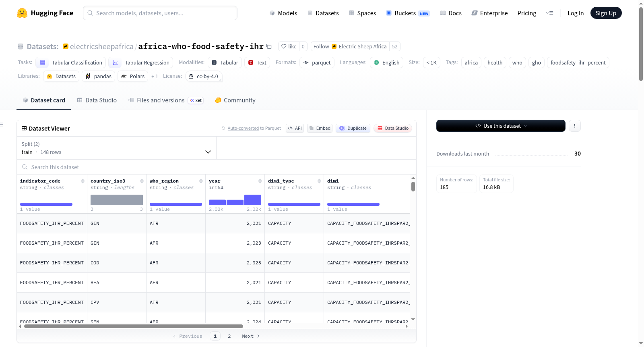Click the Dataset Viewer table icon
This screenshot has height=347, width=644.
click(x=24, y=128)
